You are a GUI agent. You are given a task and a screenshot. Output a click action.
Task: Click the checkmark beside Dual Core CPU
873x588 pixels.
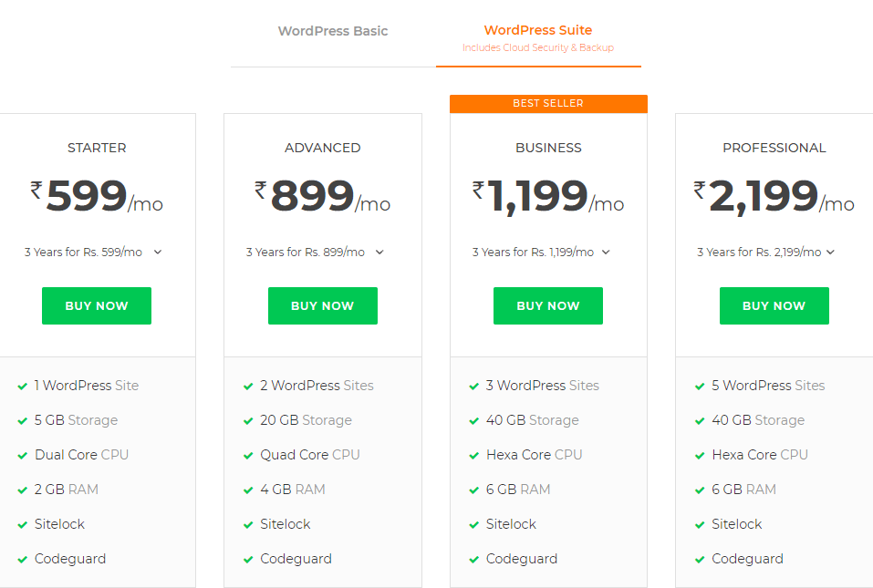(x=22, y=454)
